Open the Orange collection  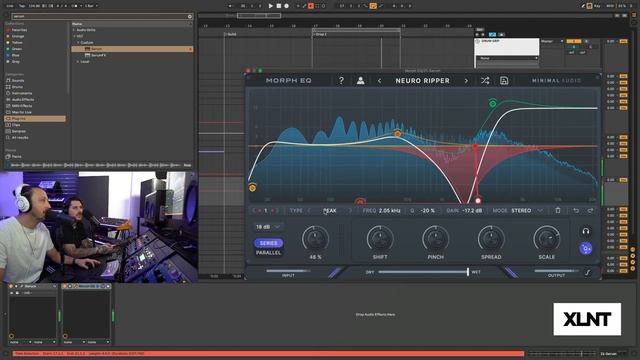[x=18, y=36]
